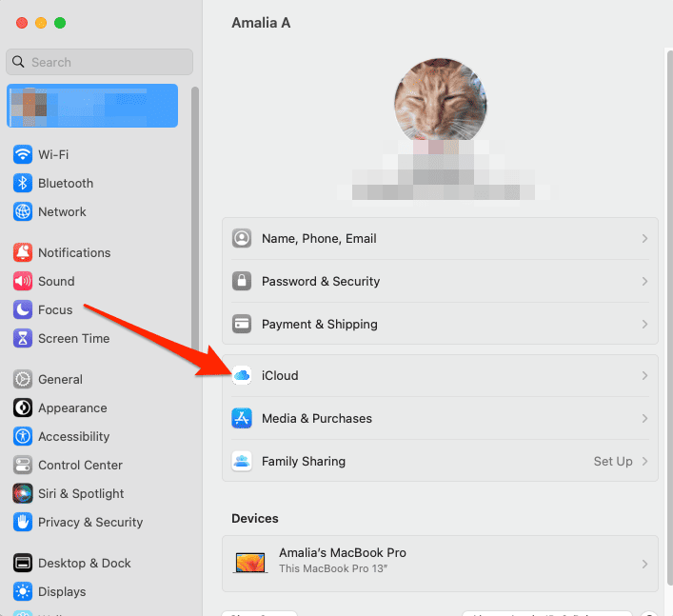This screenshot has width=673, height=616.
Task: Go to Accessibility settings
Action: [73, 436]
